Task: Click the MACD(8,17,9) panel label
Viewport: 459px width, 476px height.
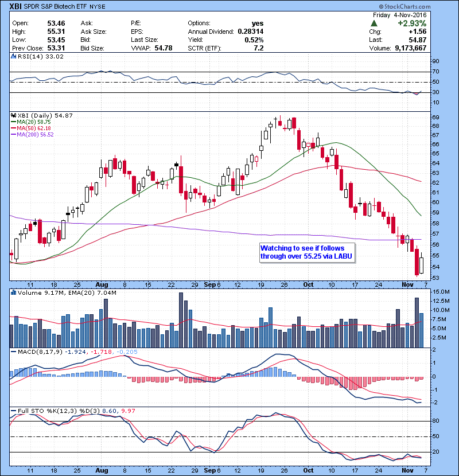Action: (40, 352)
